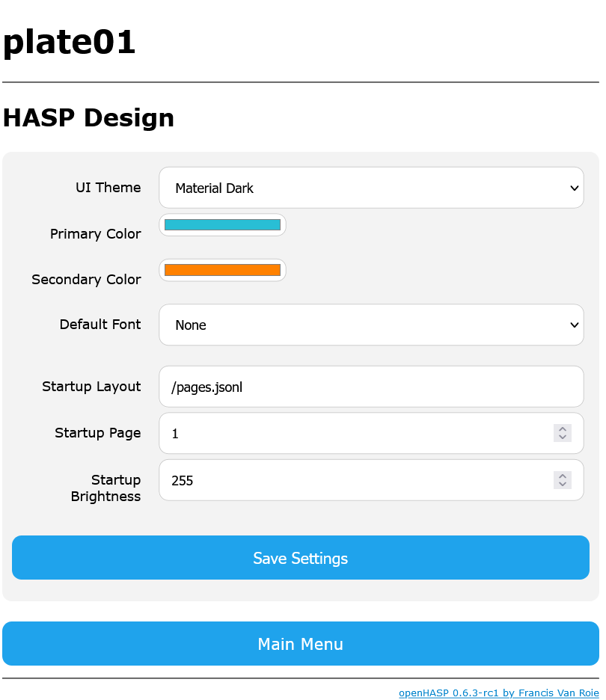Focus the Startup Layout text field
This screenshot has height=700, width=606.
(x=371, y=387)
